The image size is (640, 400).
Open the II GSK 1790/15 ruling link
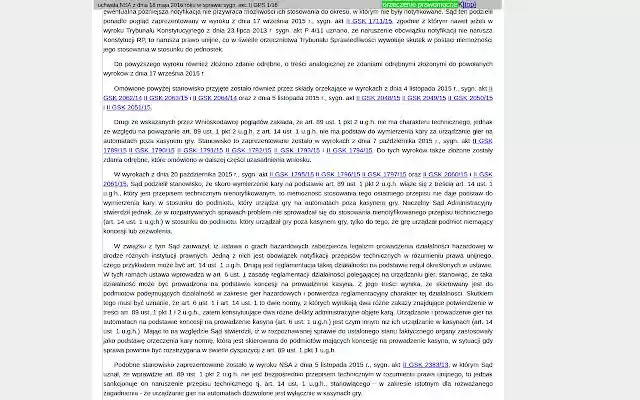tap(152, 150)
